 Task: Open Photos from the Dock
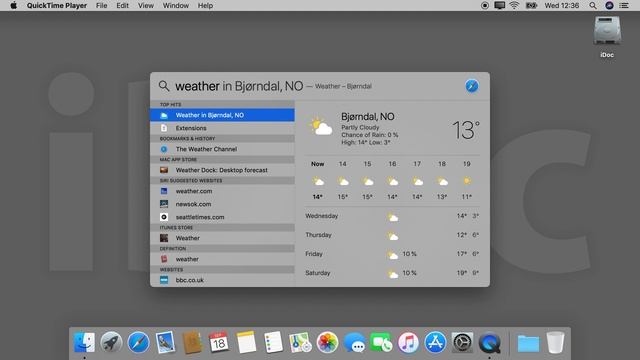click(327, 342)
